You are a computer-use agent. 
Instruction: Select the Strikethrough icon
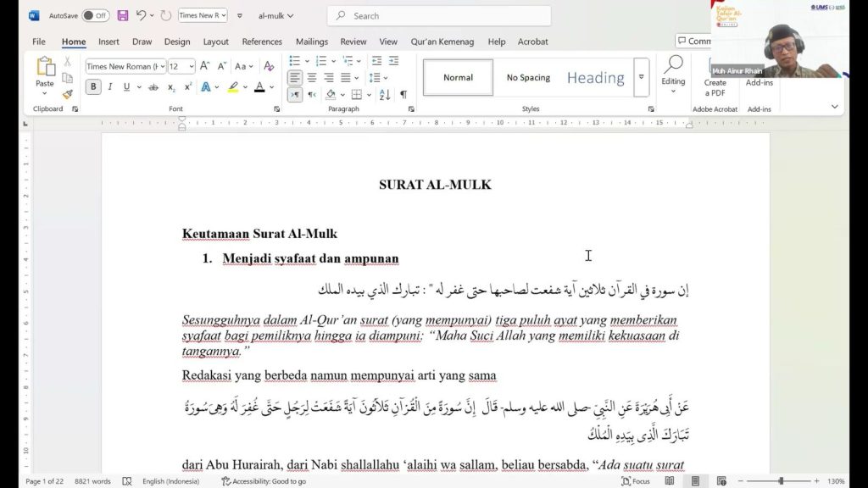[155, 86]
